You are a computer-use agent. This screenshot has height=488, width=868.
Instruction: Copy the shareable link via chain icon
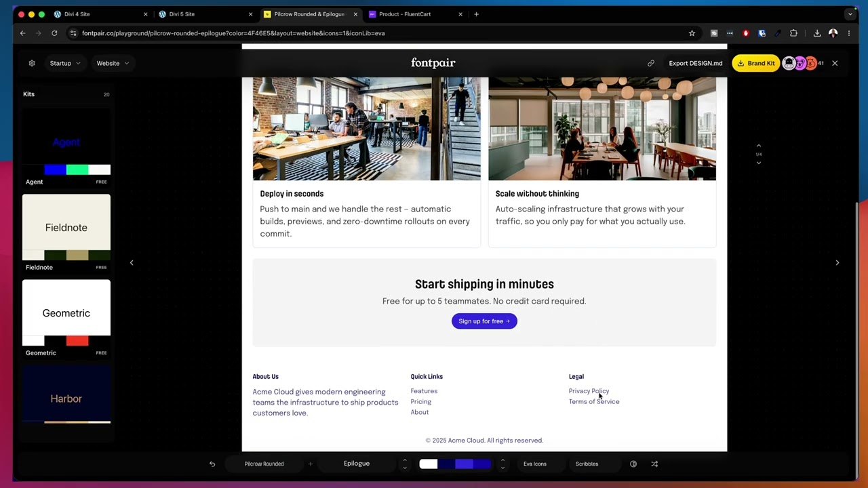(x=651, y=63)
